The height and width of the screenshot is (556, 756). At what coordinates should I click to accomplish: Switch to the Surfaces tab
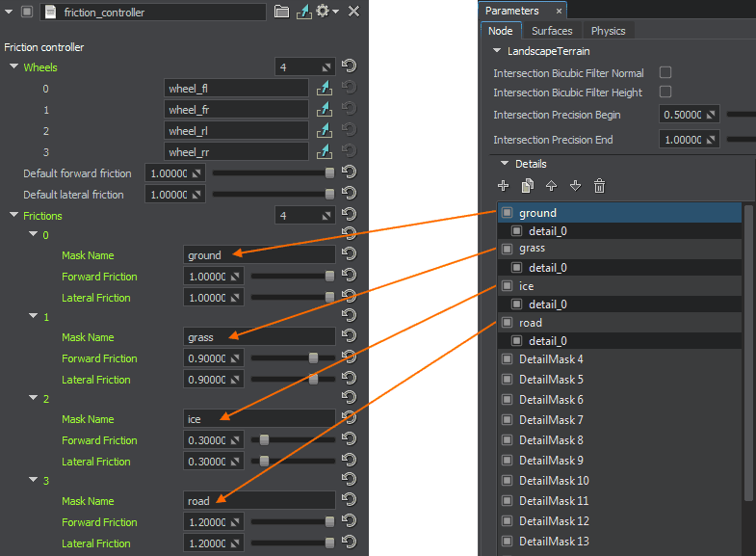(x=552, y=31)
